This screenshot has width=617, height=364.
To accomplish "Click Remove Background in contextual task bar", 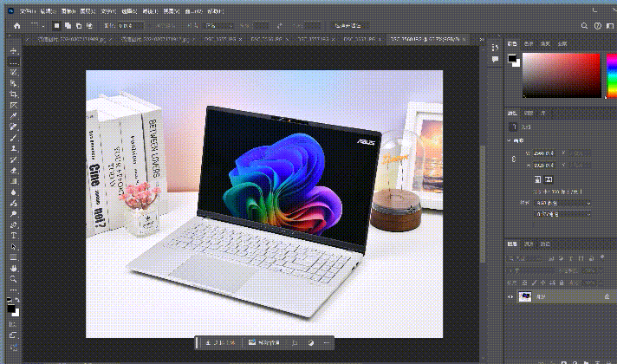I will tap(264, 342).
